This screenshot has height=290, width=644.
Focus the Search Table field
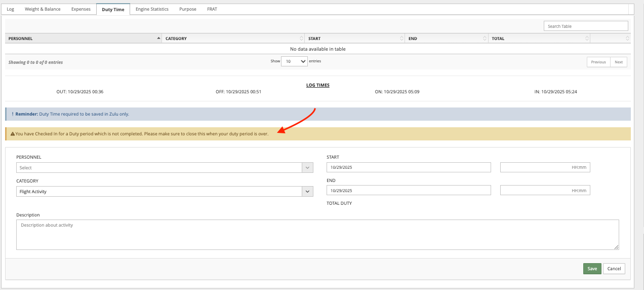586,26
